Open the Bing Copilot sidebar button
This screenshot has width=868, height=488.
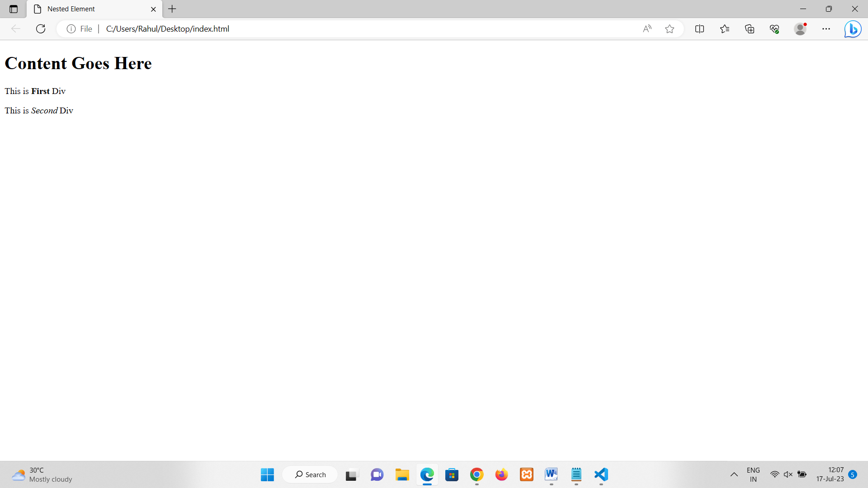pyautogui.click(x=853, y=29)
